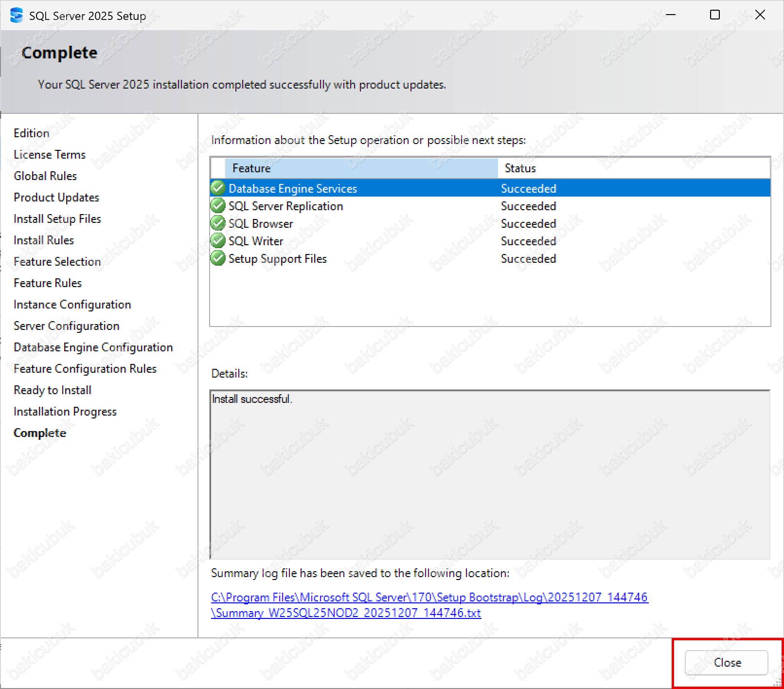Image resolution: width=784 pixels, height=689 pixels.
Task: Close the window using title bar X
Action: coord(760,15)
